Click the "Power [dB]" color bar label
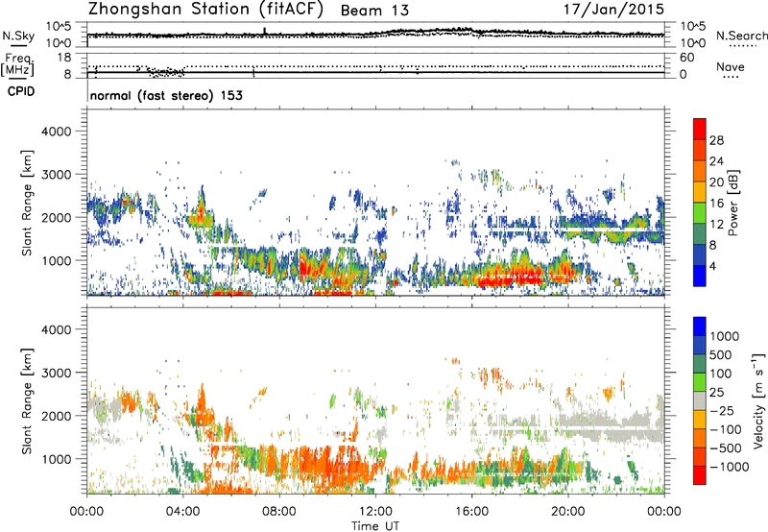Screen dimensions: 768x532 733,203
